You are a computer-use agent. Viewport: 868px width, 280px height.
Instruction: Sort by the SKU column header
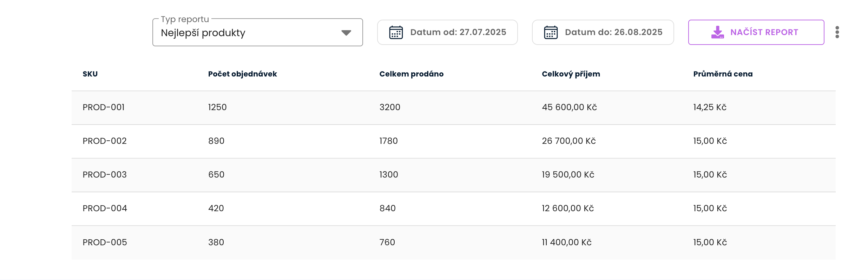point(90,74)
